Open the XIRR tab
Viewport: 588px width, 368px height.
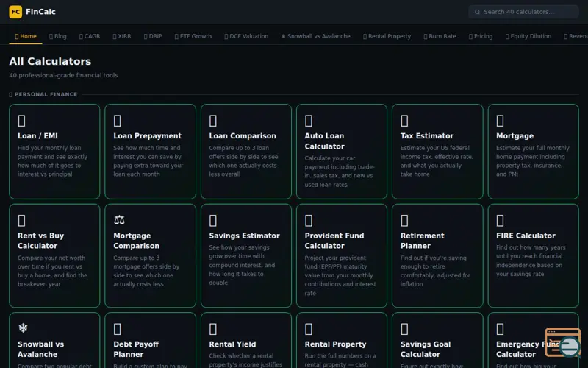(122, 36)
